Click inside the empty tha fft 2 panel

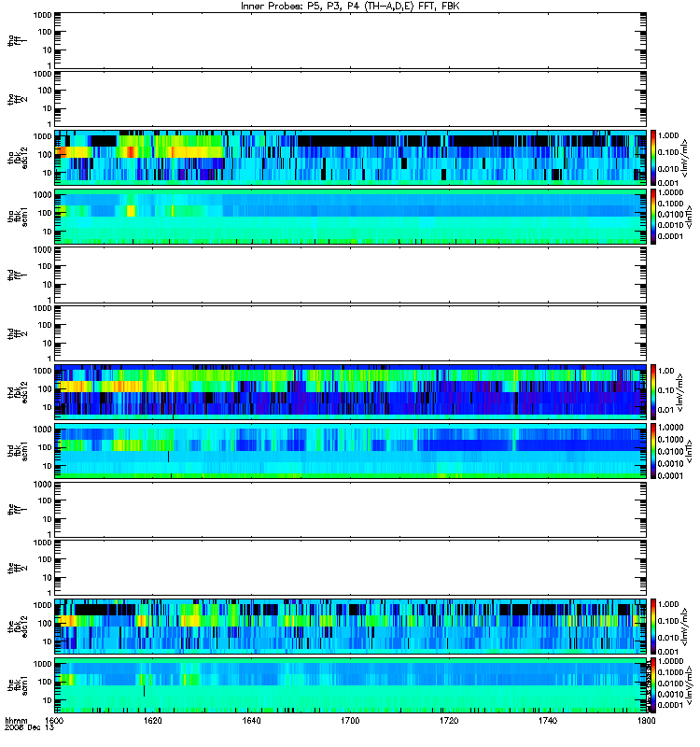350,99
